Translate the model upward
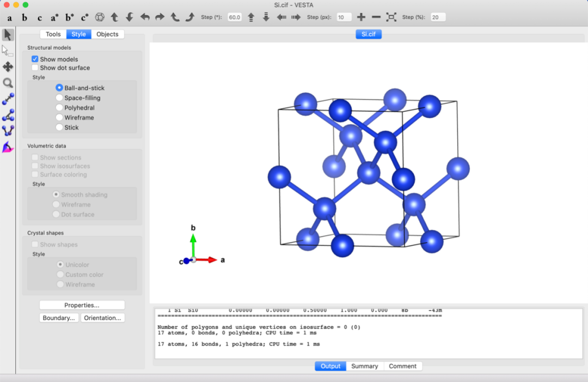Screen dimensions: 588x382 click(251, 17)
